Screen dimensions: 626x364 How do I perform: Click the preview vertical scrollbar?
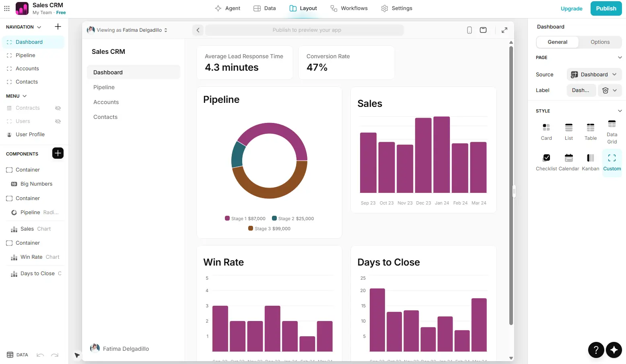tap(511, 185)
